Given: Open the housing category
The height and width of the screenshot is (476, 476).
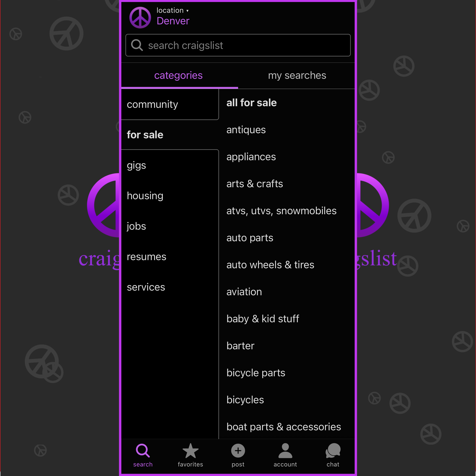Looking at the screenshot, I should pyautogui.click(x=145, y=195).
